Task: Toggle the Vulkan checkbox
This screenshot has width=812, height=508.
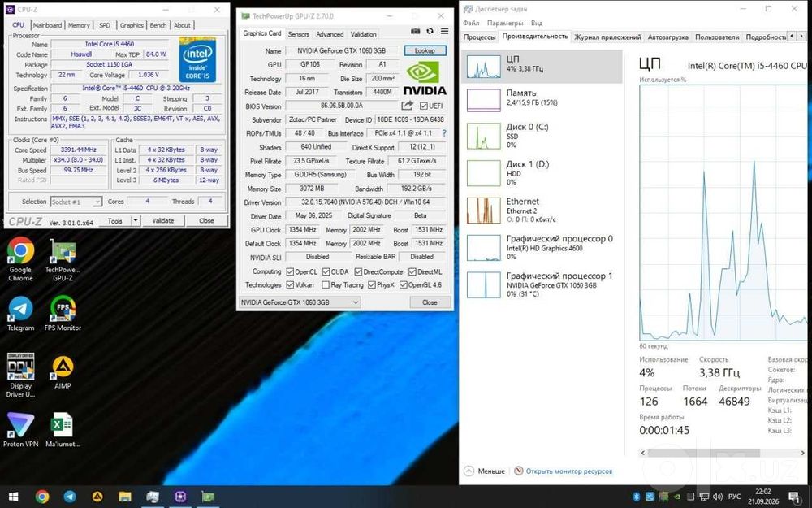Action: (x=290, y=284)
